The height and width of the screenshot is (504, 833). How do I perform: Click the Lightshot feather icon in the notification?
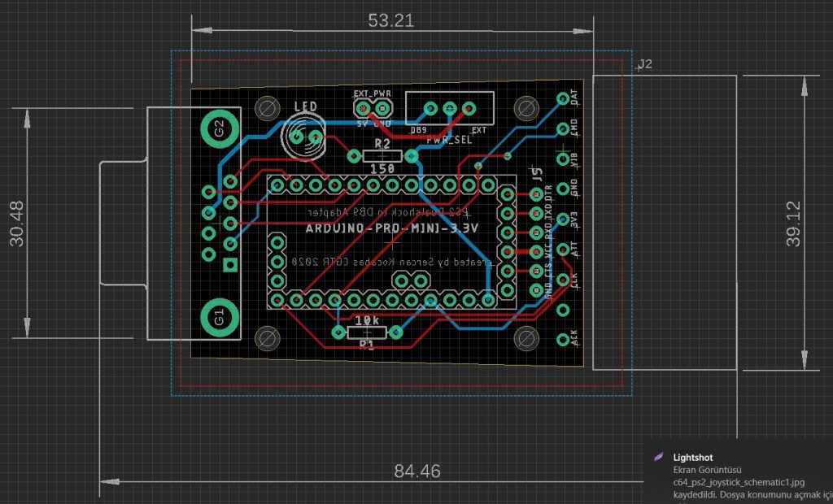point(659,457)
